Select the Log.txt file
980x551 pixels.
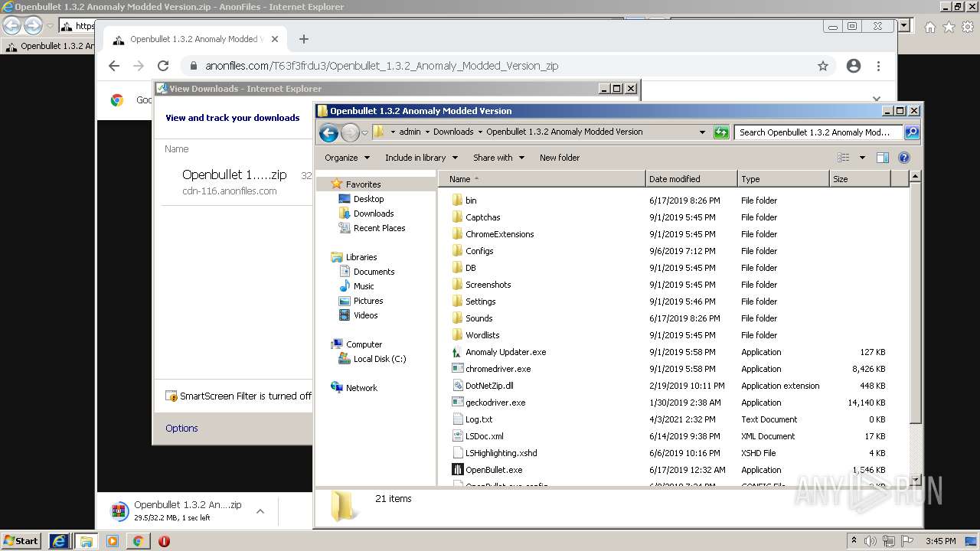click(x=479, y=419)
